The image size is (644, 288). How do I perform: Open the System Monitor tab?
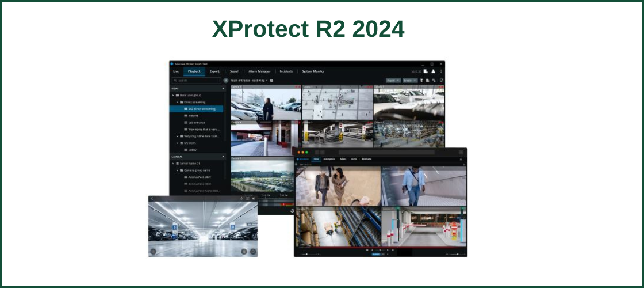[313, 71]
